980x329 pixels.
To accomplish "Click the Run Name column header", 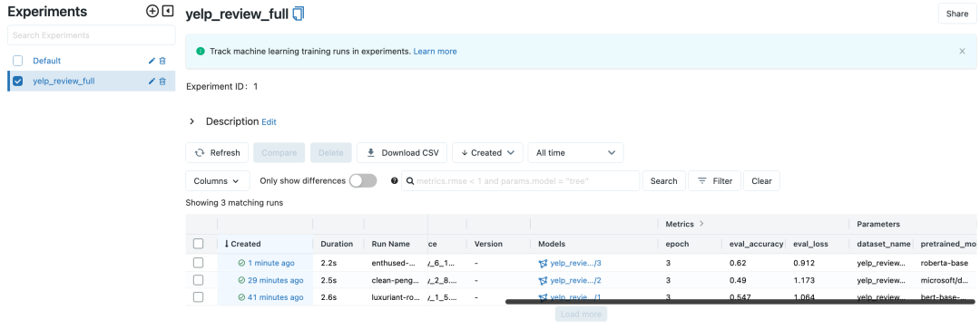I will click(390, 244).
